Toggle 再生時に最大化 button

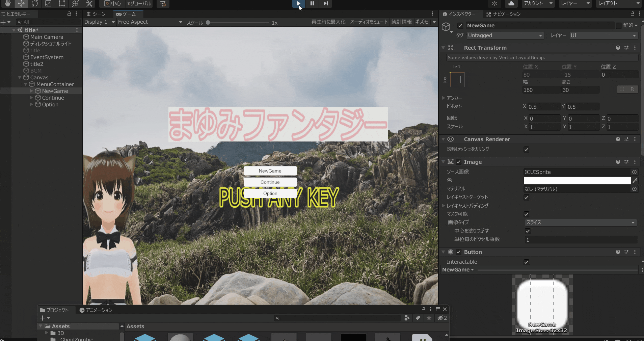[x=328, y=22]
